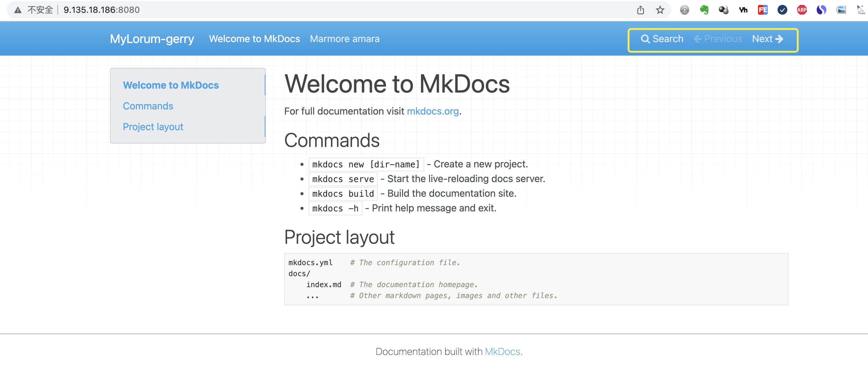
Task: Click 'docs/' in the code block
Action: click(299, 274)
